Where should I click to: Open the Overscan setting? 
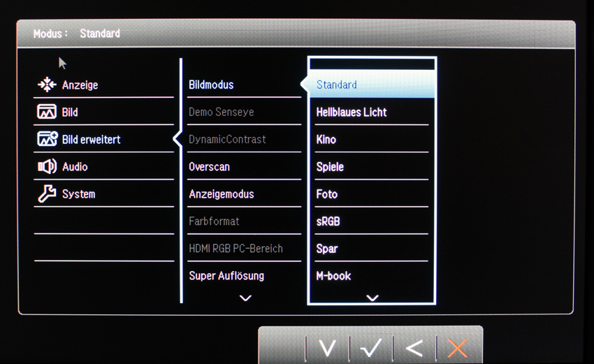click(x=244, y=167)
